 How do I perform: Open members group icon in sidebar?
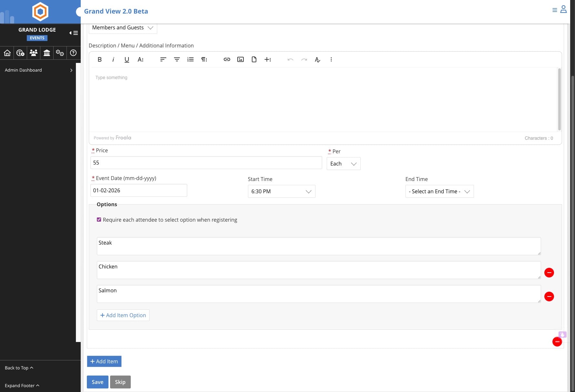(x=34, y=53)
